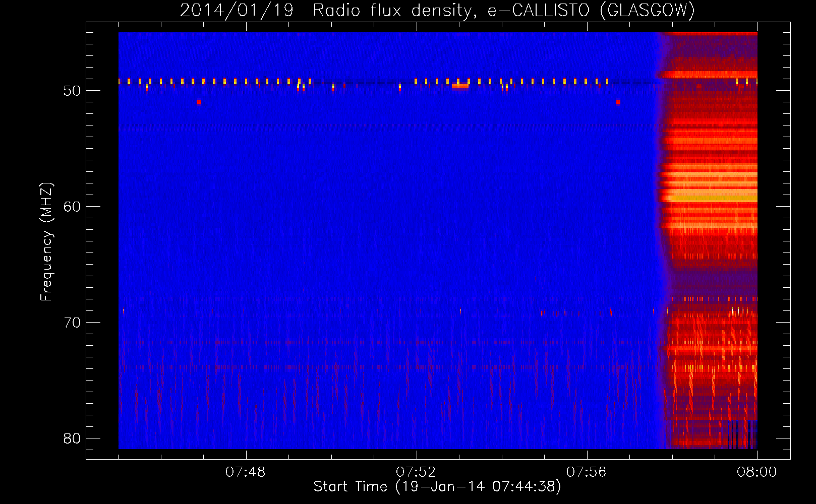Click the 07:56 time tick label

pos(587,472)
